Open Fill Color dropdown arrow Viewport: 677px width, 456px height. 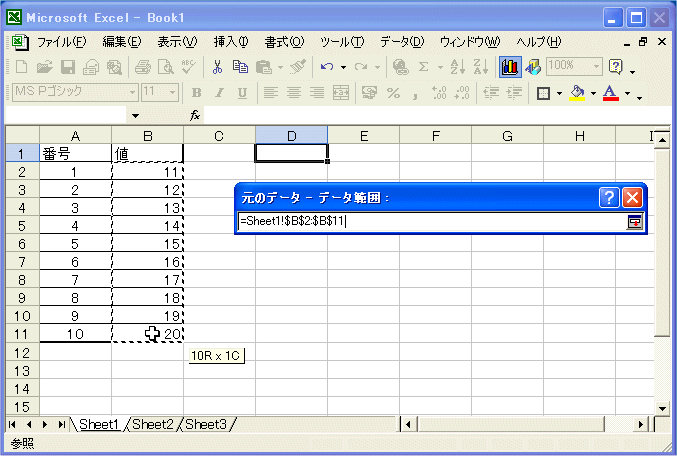594,93
